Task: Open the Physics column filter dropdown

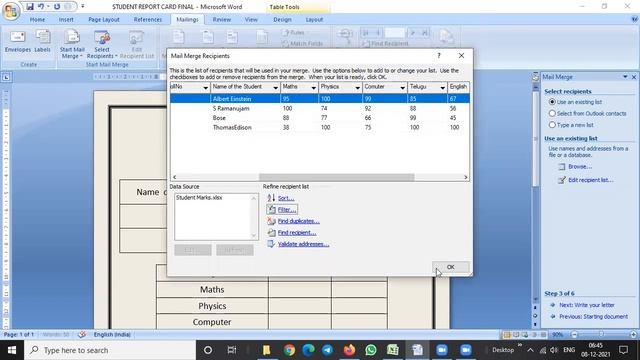Action: pyautogui.click(x=358, y=87)
